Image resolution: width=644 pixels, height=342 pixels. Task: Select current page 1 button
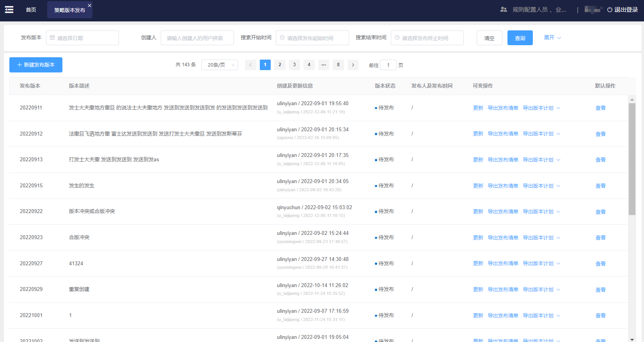(x=265, y=65)
